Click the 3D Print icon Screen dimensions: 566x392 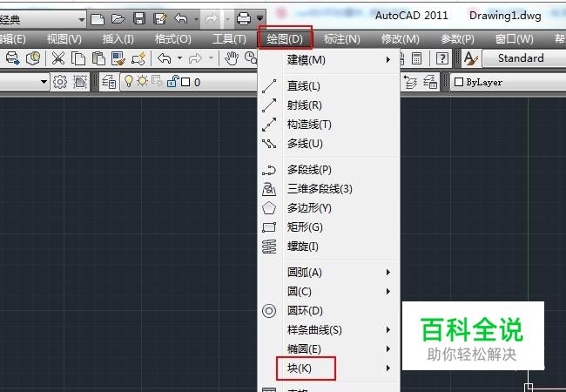click(x=33, y=58)
